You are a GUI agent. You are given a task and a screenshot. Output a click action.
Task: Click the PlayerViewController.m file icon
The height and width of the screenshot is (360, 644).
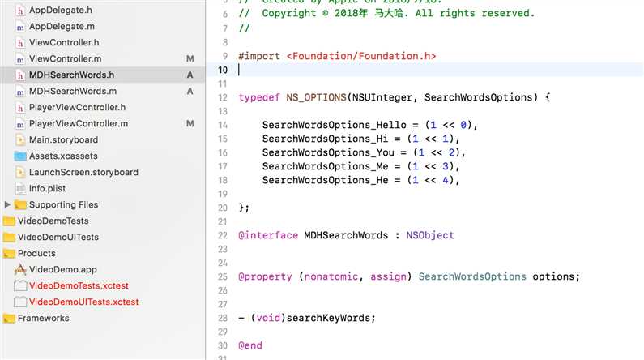point(19,124)
